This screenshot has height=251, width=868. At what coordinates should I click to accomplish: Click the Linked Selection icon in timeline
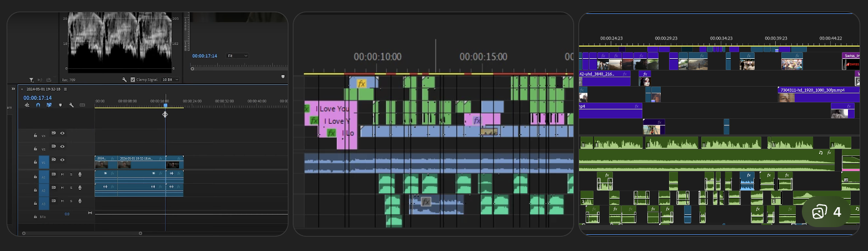[x=49, y=105]
